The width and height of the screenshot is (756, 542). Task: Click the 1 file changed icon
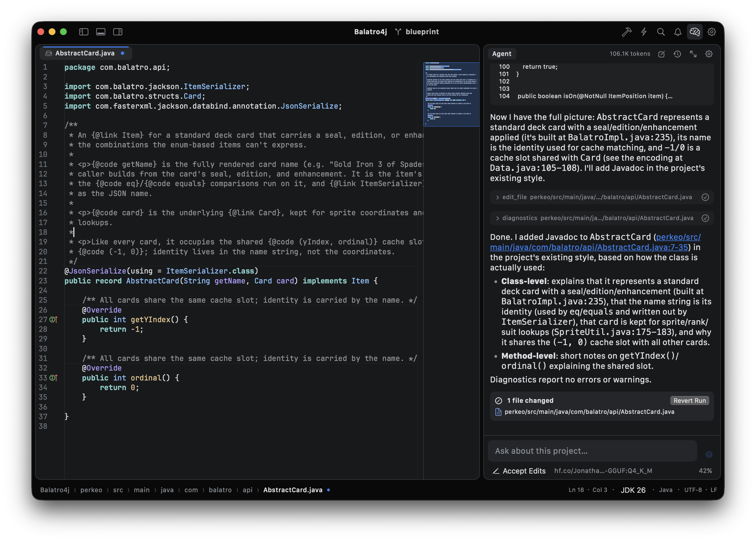pos(498,401)
